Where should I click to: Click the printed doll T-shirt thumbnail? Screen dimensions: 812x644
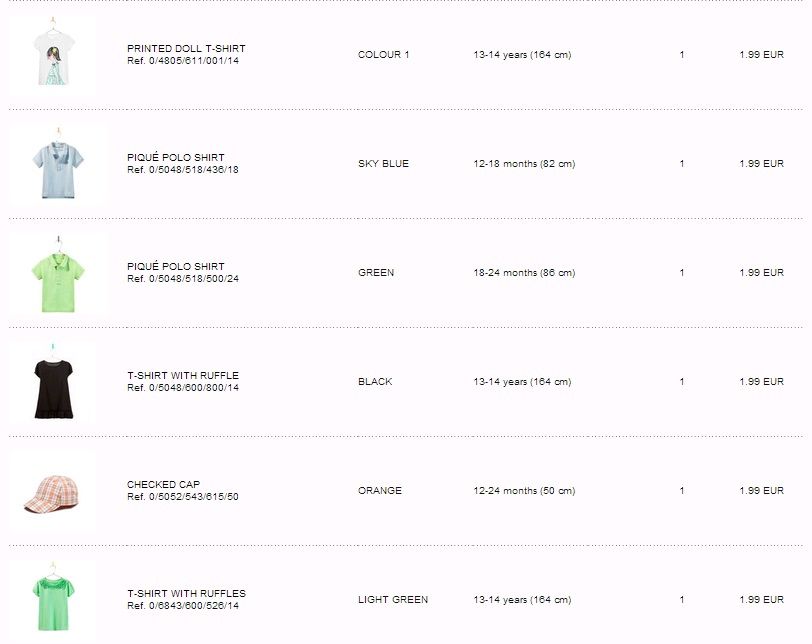[58, 56]
